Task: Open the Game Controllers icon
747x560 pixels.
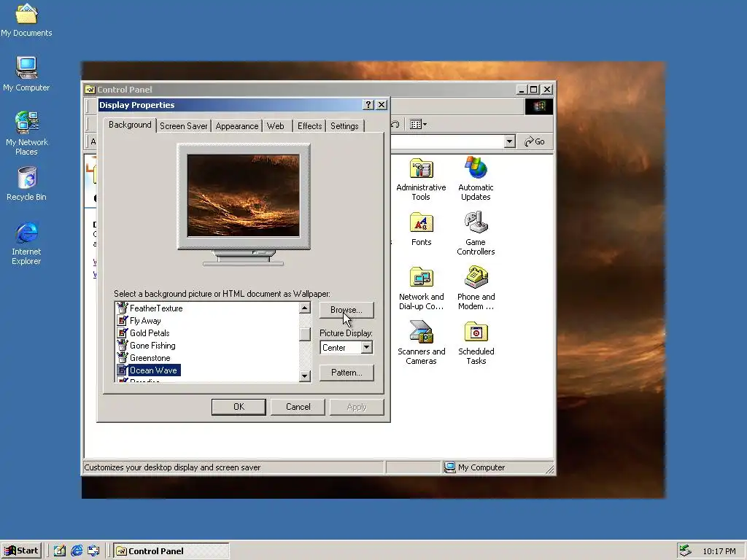Action: (x=476, y=234)
